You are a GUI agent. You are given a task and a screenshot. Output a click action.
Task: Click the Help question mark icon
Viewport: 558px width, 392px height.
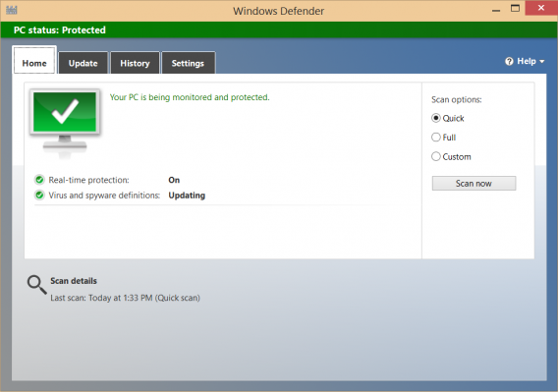coord(509,61)
